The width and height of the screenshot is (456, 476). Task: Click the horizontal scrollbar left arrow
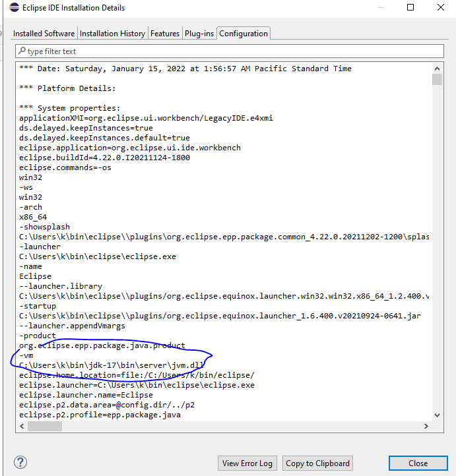[x=22, y=426]
